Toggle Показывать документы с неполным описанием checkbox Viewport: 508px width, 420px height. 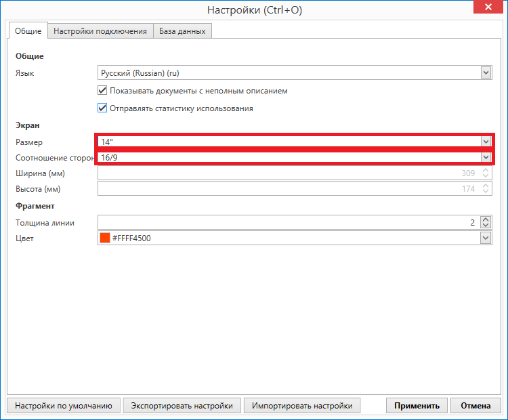(102, 90)
